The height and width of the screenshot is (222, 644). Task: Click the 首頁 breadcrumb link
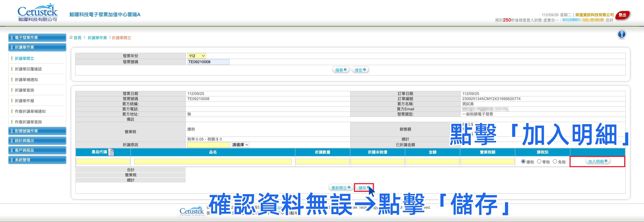(77, 38)
